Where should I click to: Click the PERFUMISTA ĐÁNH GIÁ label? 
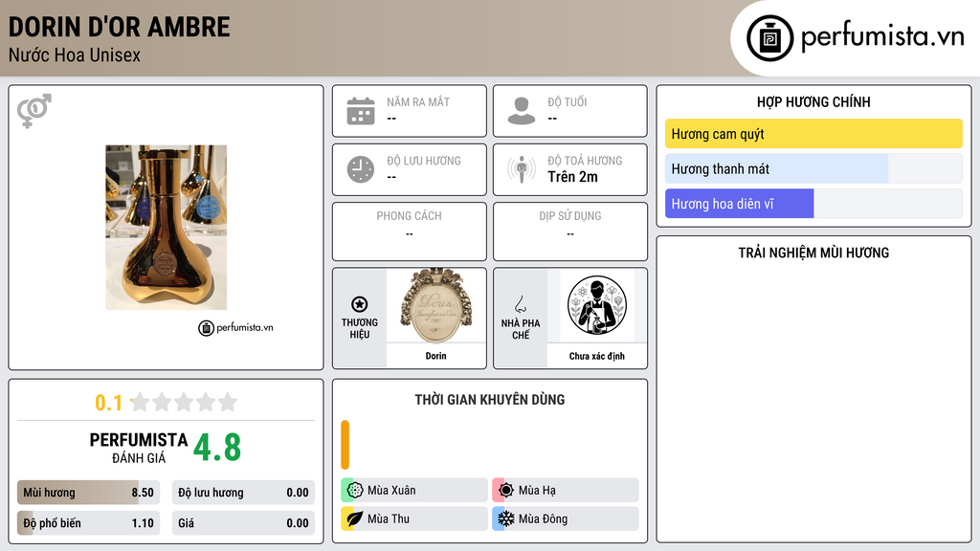coord(139,448)
